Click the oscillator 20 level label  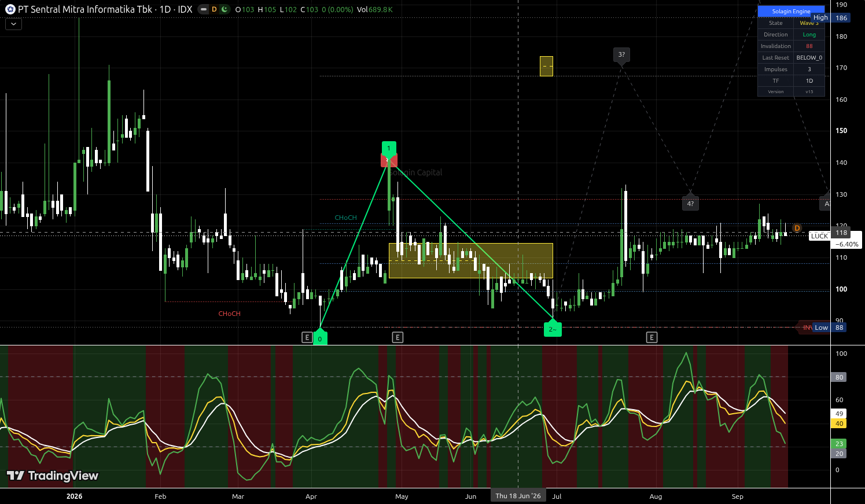[840, 454]
